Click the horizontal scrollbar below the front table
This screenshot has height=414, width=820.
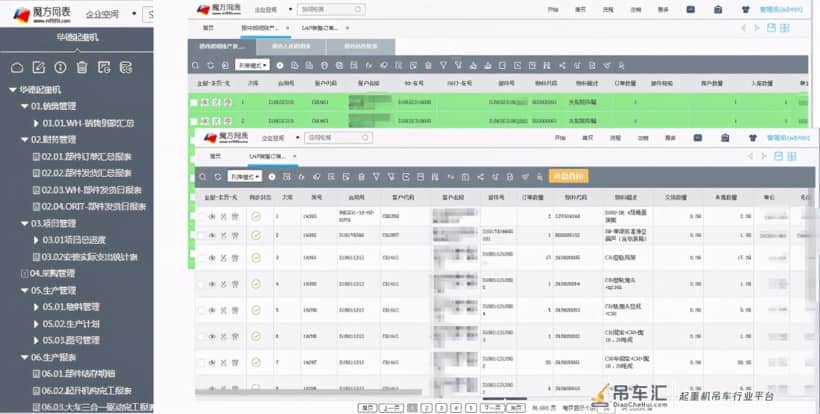click(309, 392)
